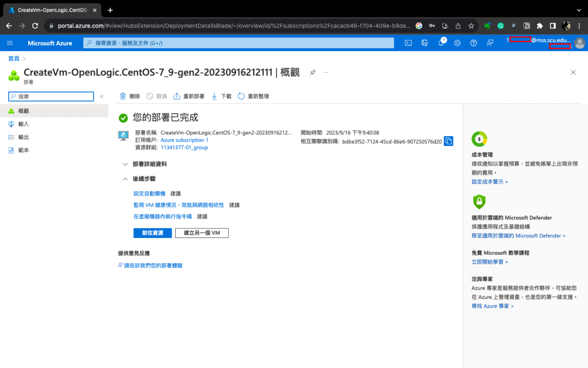Click the 建立另一個 VM button

pos(202,233)
